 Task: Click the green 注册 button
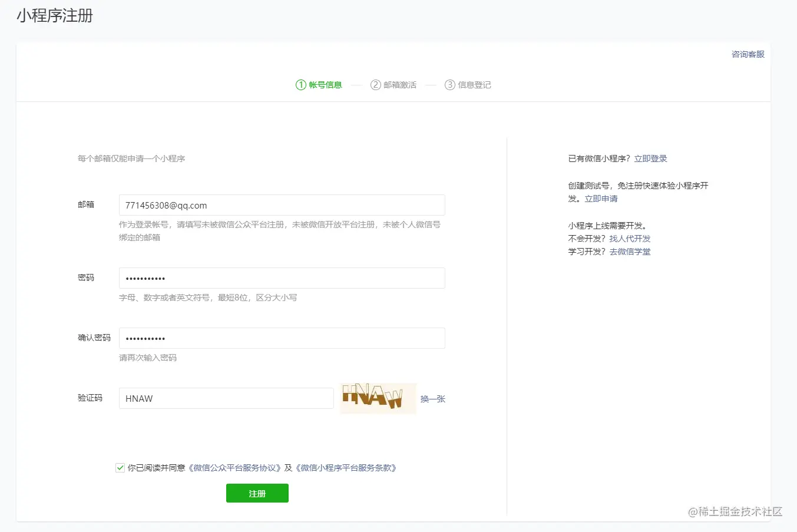pyautogui.click(x=257, y=493)
